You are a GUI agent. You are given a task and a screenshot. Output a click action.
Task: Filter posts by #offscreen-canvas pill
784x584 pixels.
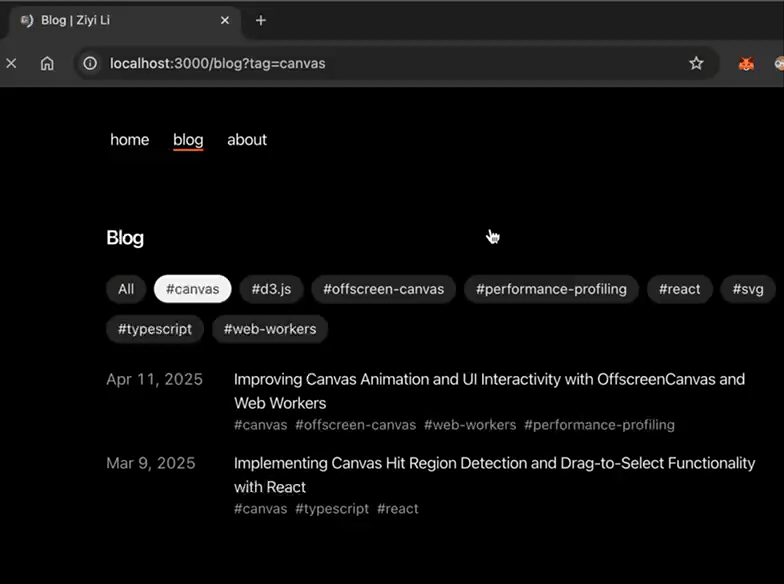coord(384,289)
